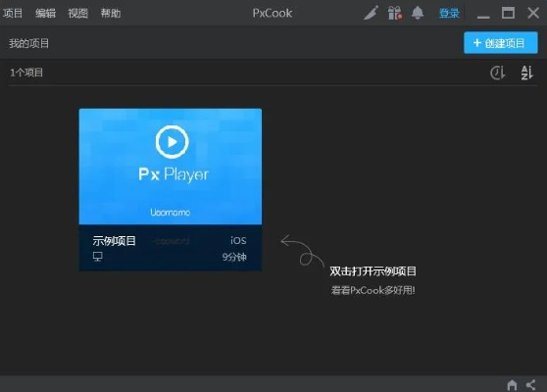Viewport: 547px width, 392px height.
Task: Open the 视图 menu
Action: [x=77, y=14]
